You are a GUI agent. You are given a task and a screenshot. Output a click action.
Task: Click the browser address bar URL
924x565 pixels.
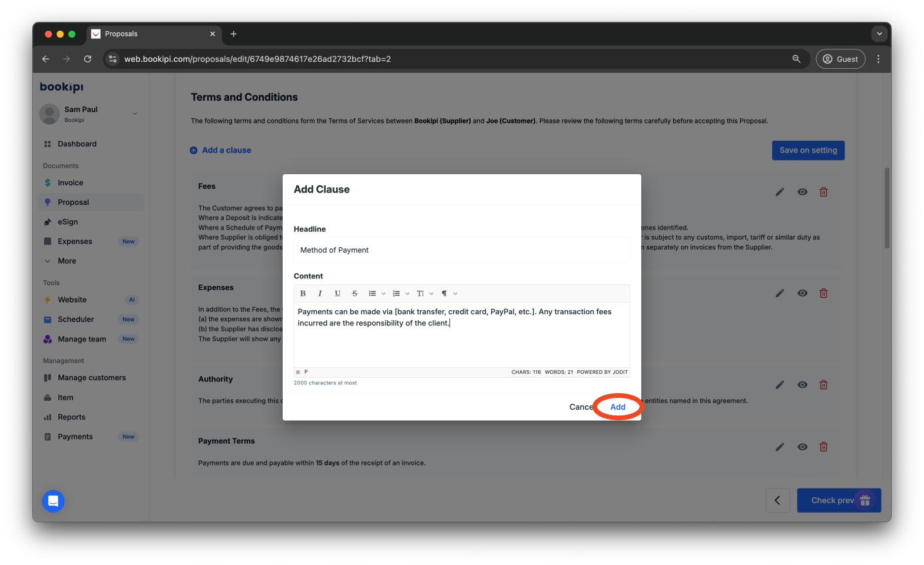257,59
